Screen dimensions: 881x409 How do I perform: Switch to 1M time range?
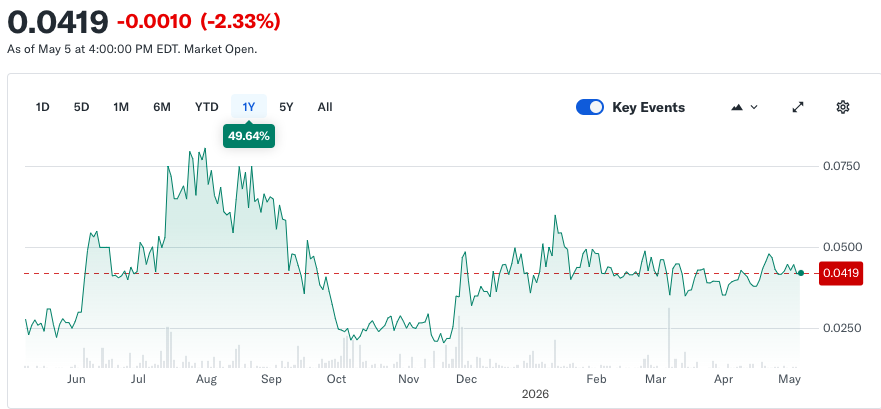pos(121,107)
